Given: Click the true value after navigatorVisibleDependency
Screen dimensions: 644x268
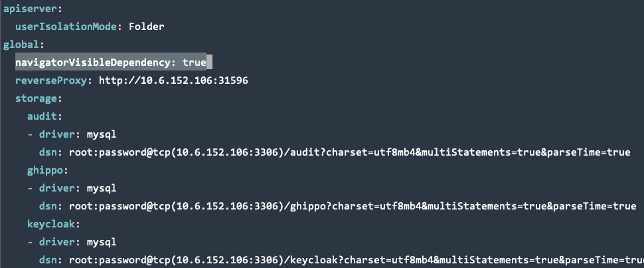Looking at the screenshot, I should [195, 63].
